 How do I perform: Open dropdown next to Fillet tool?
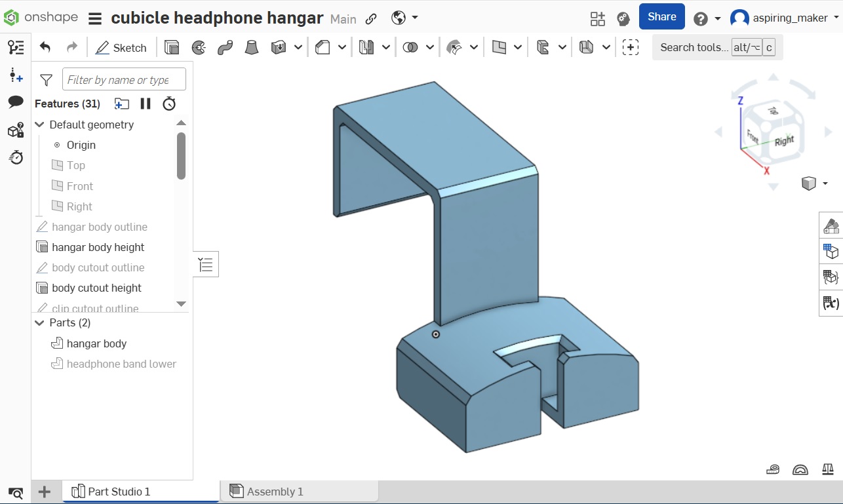coord(342,47)
